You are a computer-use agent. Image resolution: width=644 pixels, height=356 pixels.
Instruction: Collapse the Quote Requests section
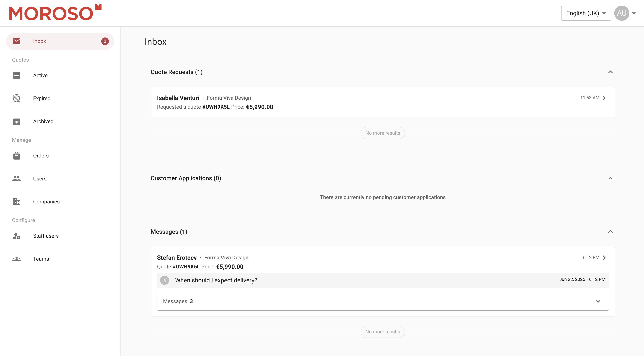610,72
